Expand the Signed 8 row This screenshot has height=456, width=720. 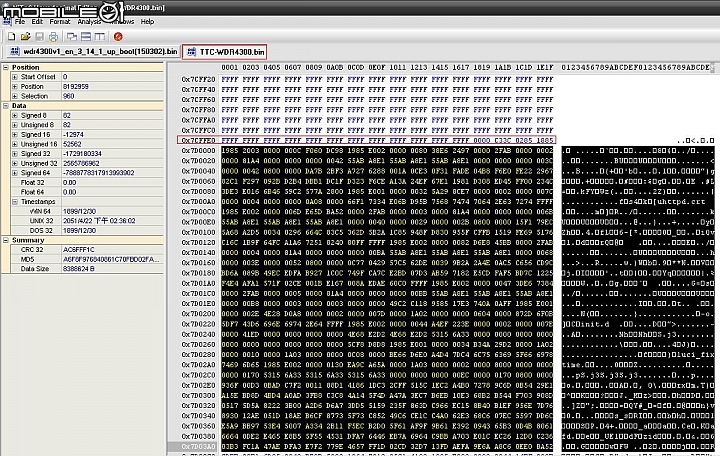click(15, 115)
